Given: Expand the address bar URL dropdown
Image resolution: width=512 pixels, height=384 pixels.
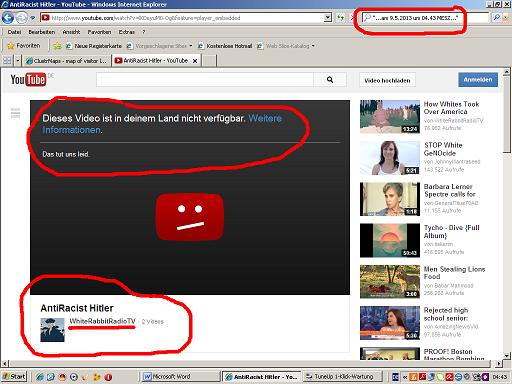Looking at the screenshot, I should pyautogui.click(x=328, y=17).
